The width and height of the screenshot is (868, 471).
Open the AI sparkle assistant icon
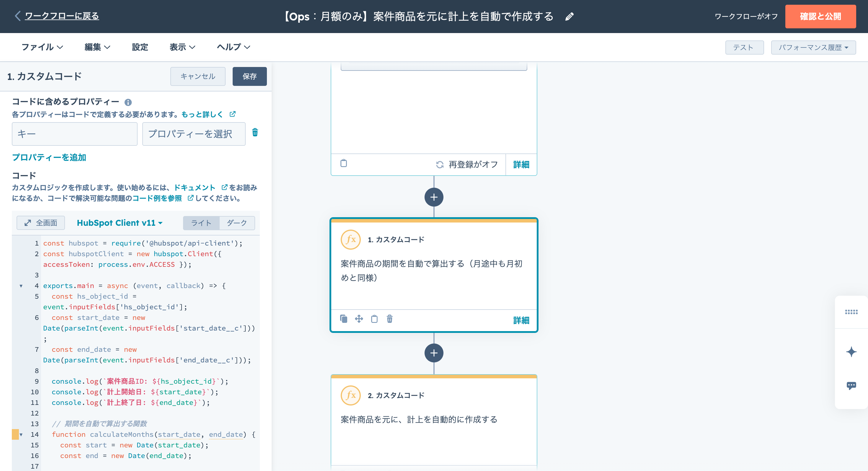[851, 352]
